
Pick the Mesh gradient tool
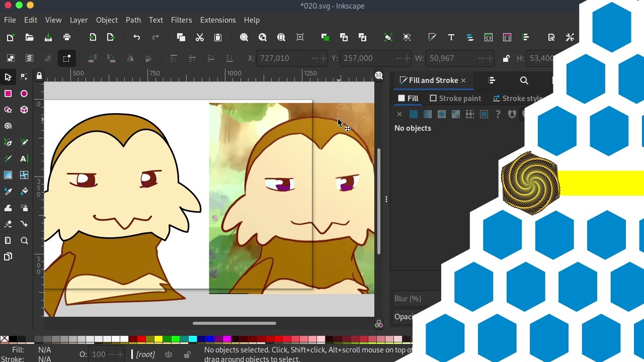(24, 175)
